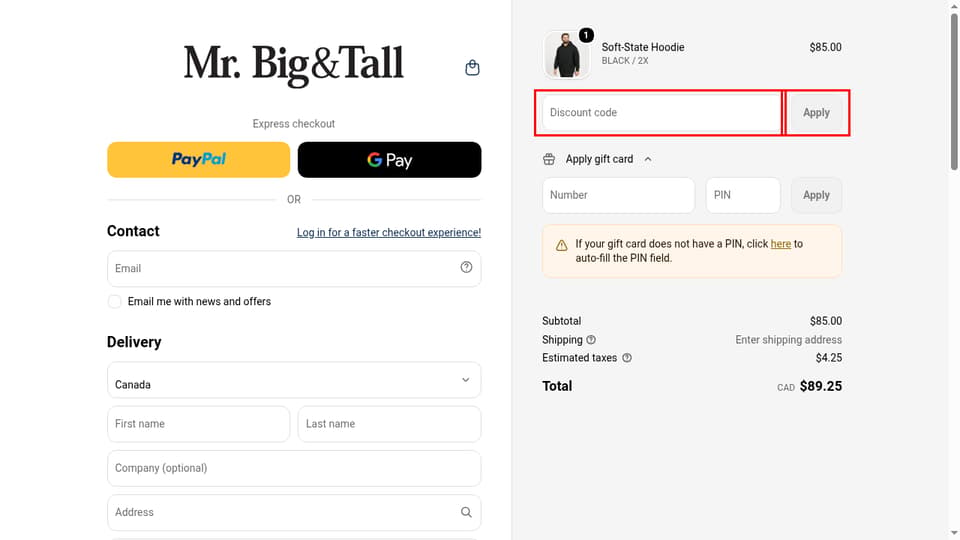Check Email me with news and offers
The width and height of the screenshot is (960, 540).
click(114, 301)
